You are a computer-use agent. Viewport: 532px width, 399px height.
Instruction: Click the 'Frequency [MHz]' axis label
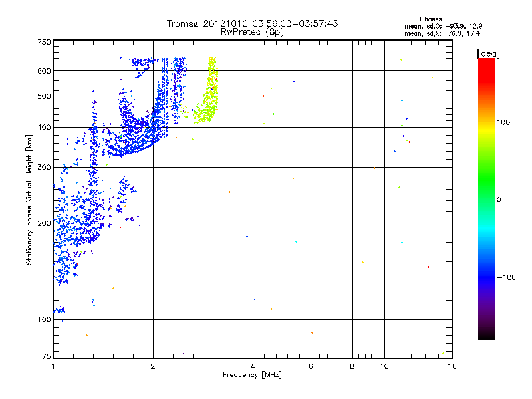pyautogui.click(x=252, y=375)
